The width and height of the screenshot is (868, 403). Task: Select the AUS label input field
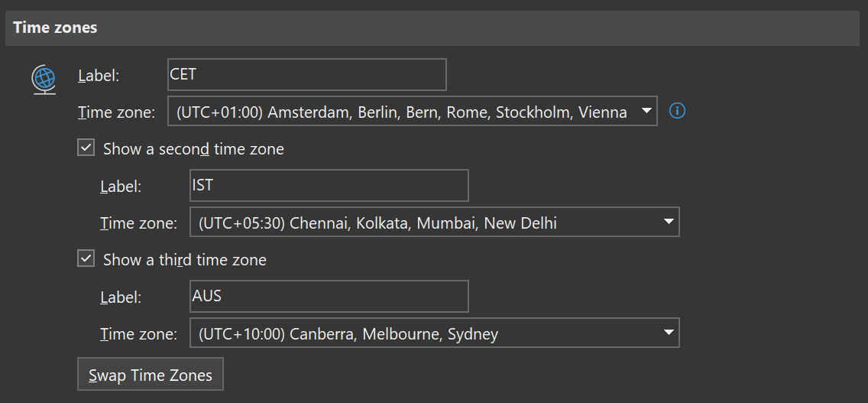pyautogui.click(x=329, y=297)
